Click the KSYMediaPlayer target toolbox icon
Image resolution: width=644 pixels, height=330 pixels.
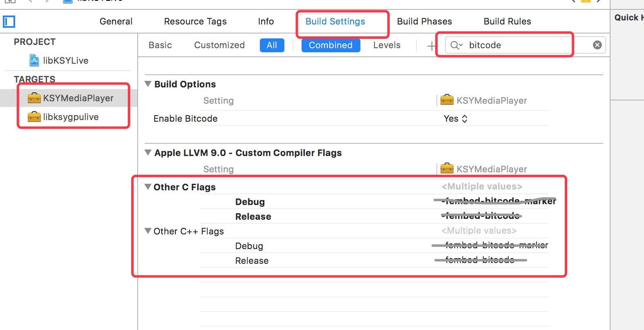point(34,98)
